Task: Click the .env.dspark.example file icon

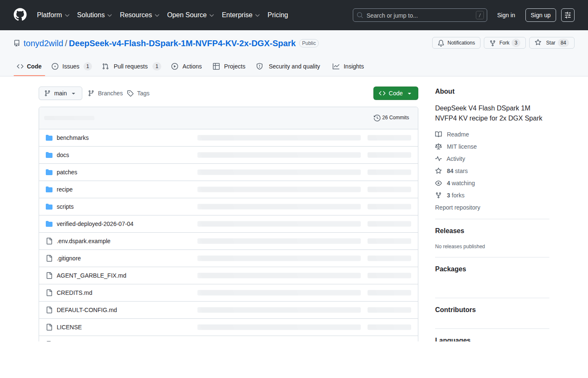Action: 49,241
